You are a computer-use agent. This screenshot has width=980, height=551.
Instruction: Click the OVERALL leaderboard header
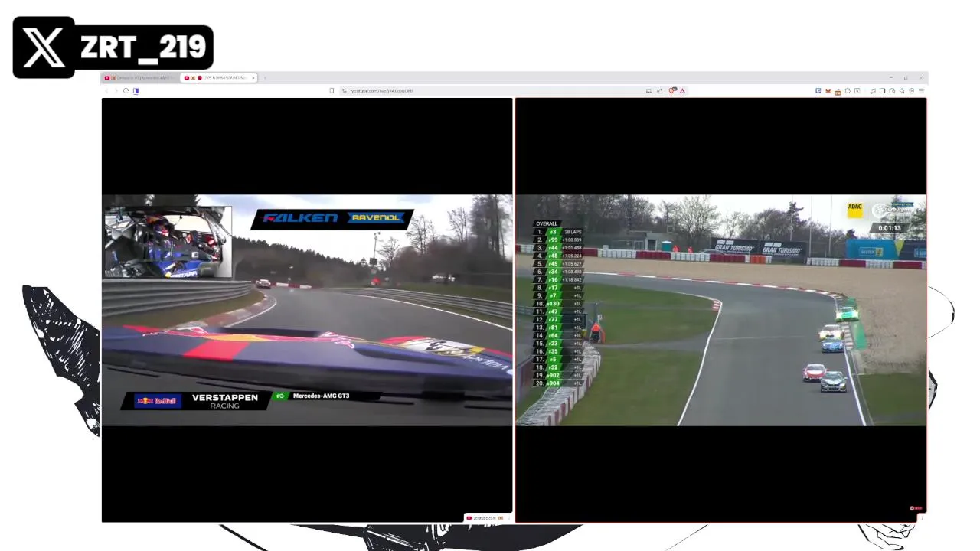[x=547, y=224]
